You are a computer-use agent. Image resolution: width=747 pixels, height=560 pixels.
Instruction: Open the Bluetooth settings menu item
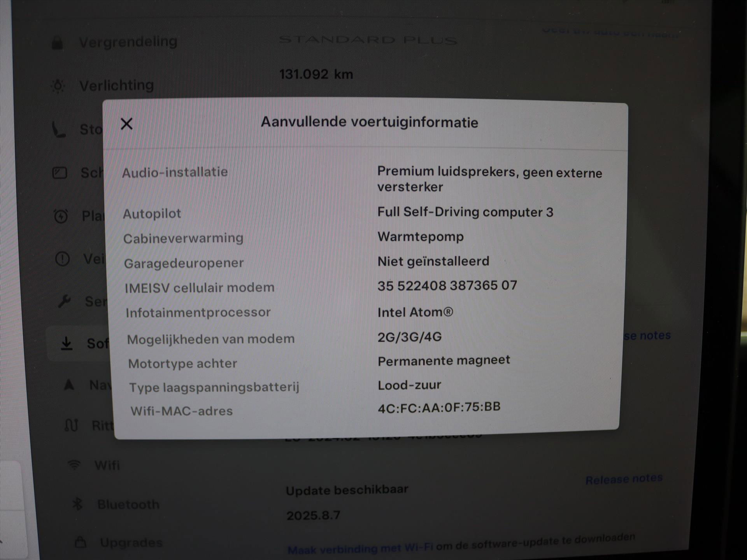128,504
